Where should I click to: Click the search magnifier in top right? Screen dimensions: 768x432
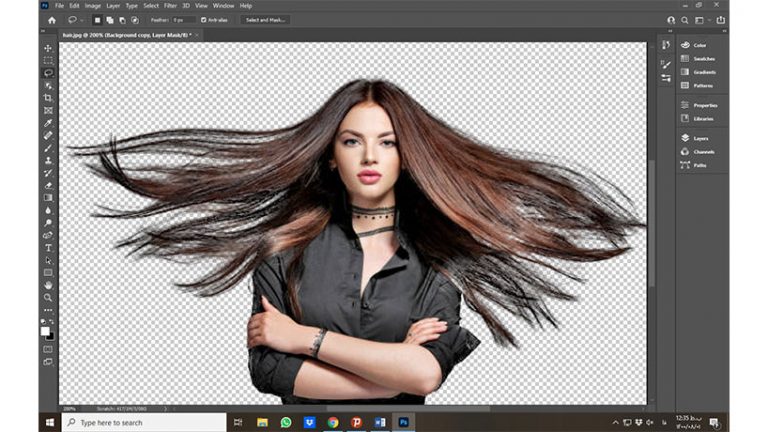(685, 20)
